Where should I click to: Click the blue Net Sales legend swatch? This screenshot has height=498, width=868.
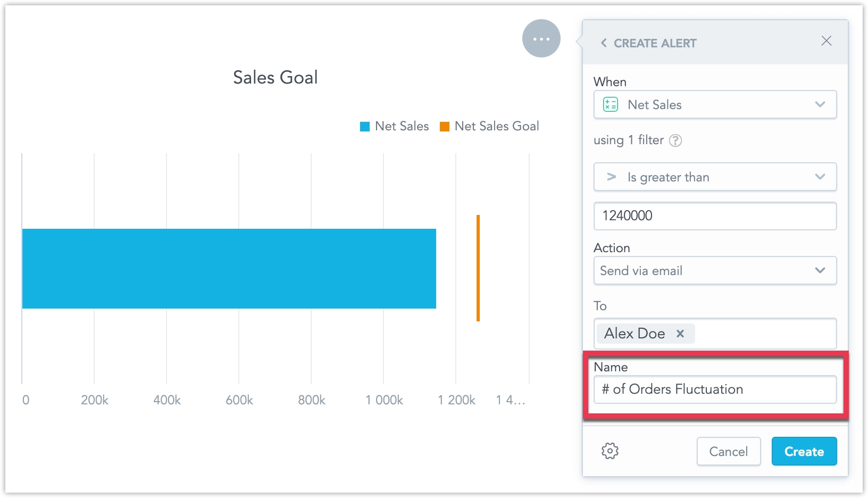pyautogui.click(x=365, y=127)
